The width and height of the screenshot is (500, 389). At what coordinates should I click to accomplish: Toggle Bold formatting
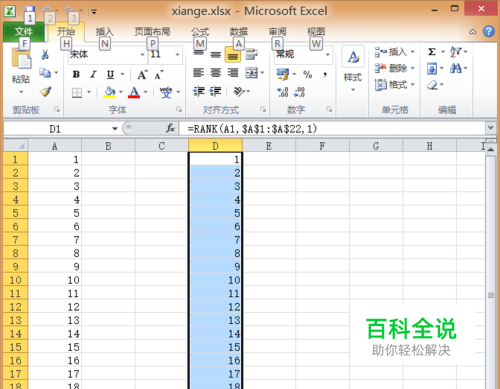[76, 74]
